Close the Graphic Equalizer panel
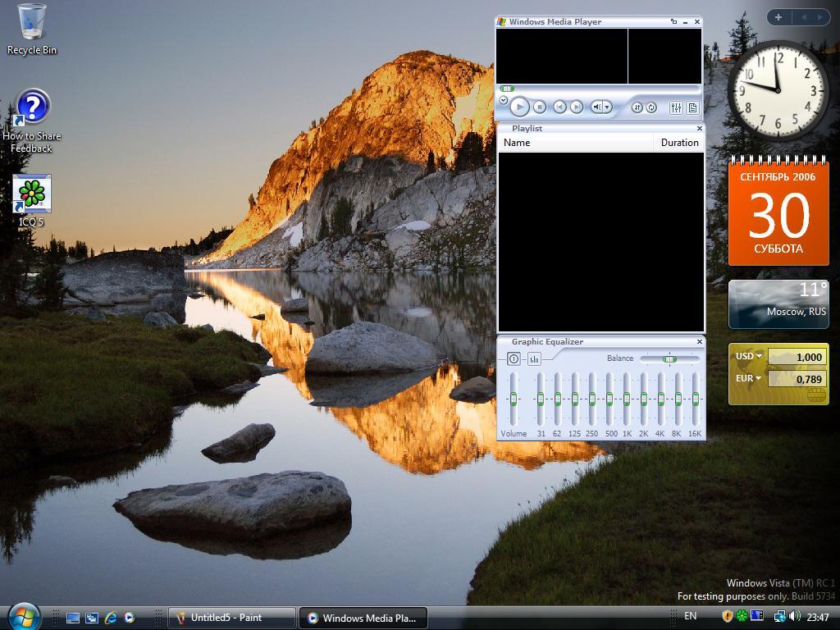The image size is (840, 630). click(x=699, y=341)
